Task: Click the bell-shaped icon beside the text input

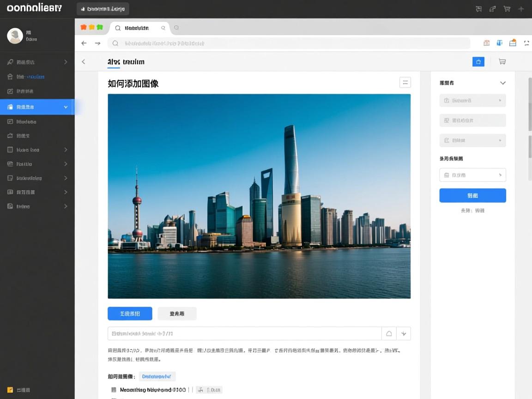Action: pos(389,333)
